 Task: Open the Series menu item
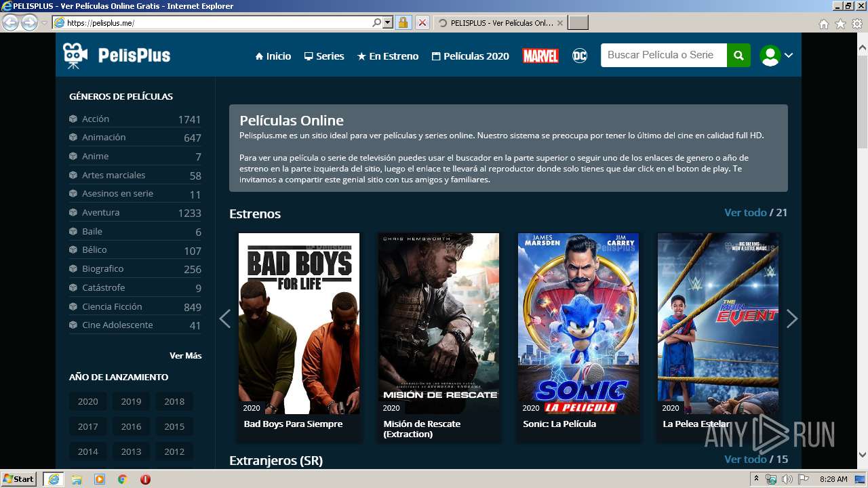pos(324,56)
